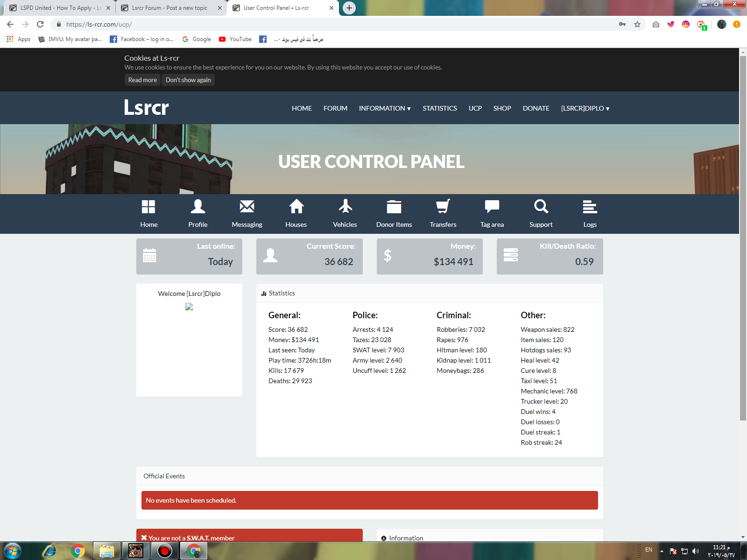
Task: Open the Chrome profile avatar
Action: (722, 24)
